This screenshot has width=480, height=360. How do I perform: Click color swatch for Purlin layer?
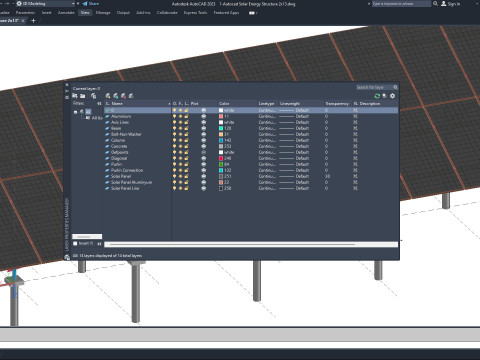(221, 164)
